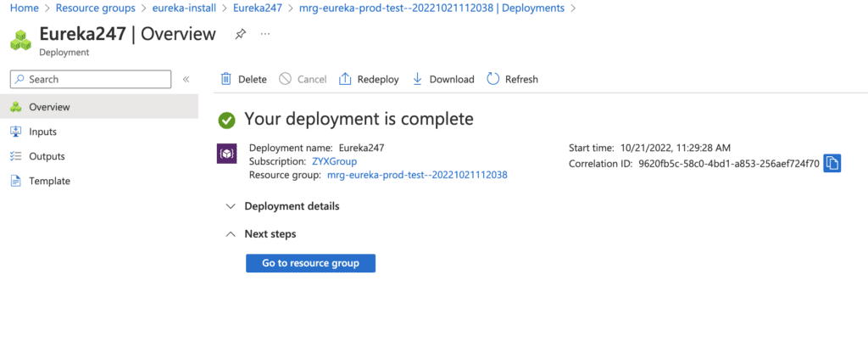Select the Correlation ID value text
Image resolution: width=868 pixels, height=348 pixels.
tap(728, 164)
